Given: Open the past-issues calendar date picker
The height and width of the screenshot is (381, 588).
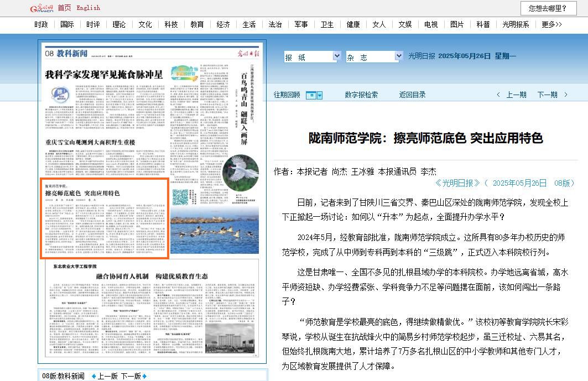Looking at the screenshot, I should tap(314, 95).
